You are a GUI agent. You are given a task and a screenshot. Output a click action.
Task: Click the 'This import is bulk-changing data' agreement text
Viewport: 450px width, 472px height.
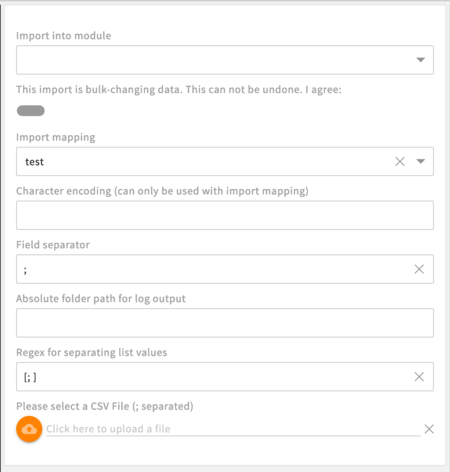[x=179, y=90]
